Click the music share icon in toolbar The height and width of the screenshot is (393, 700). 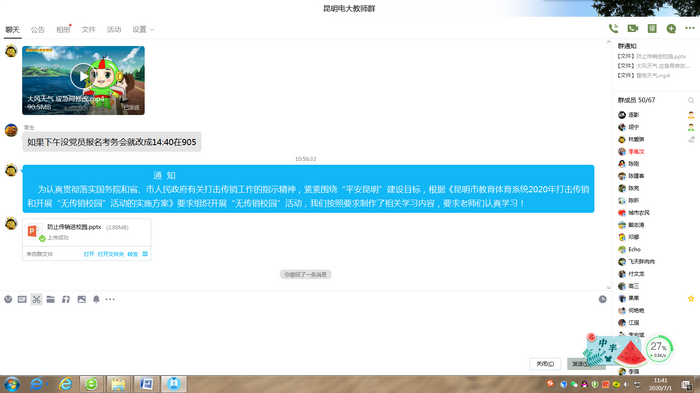[x=66, y=299]
